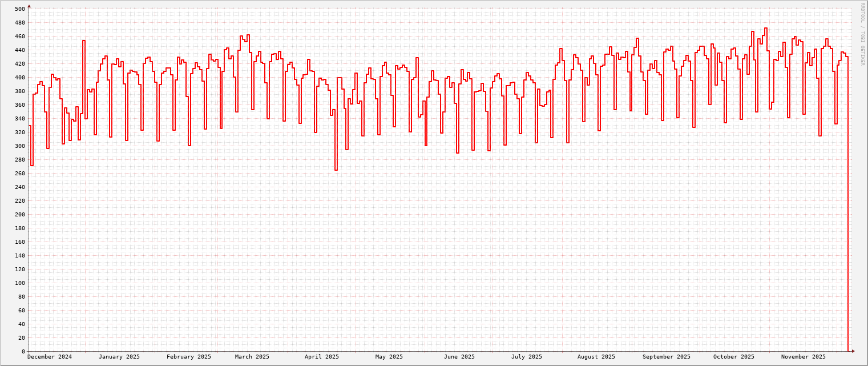Click the highest red peak near October 2025

coord(766,29)
